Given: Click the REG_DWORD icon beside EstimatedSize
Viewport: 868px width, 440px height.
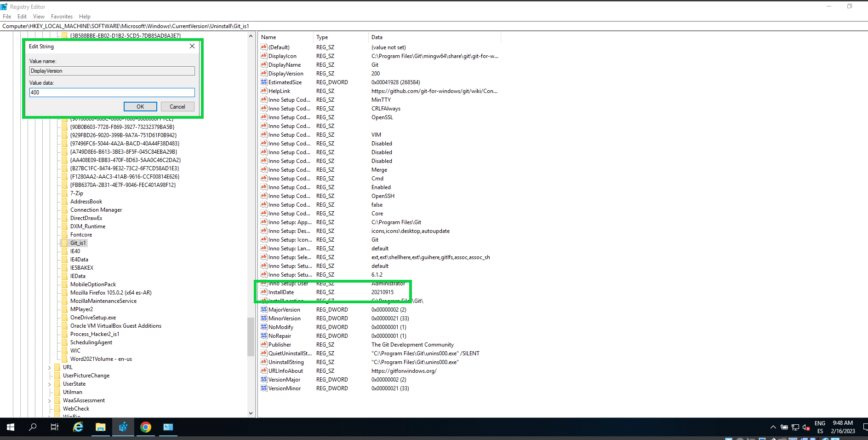Looking at the screenshot, I should pos(263,82).
